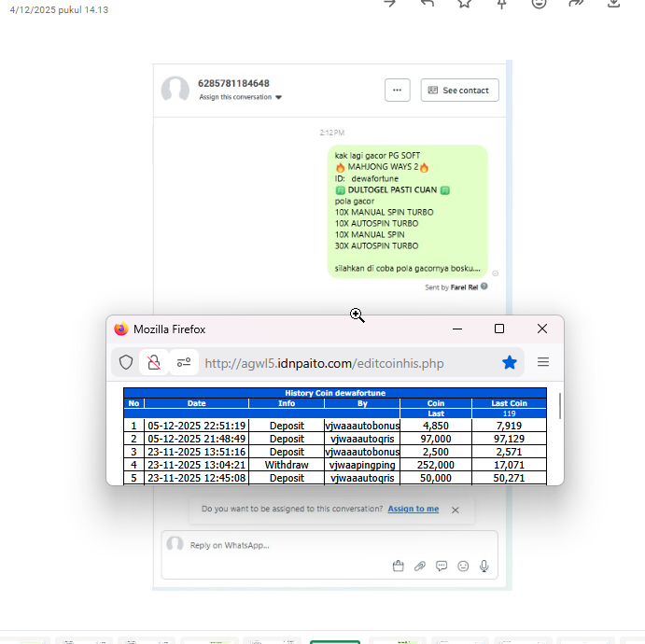Close the Mozilla Firefox window
This screenshot has height=644, width=645.
coord(542,329)
